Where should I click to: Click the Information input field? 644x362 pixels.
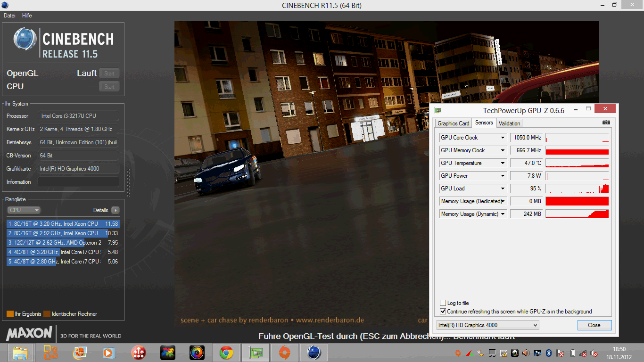click(78, 182)
